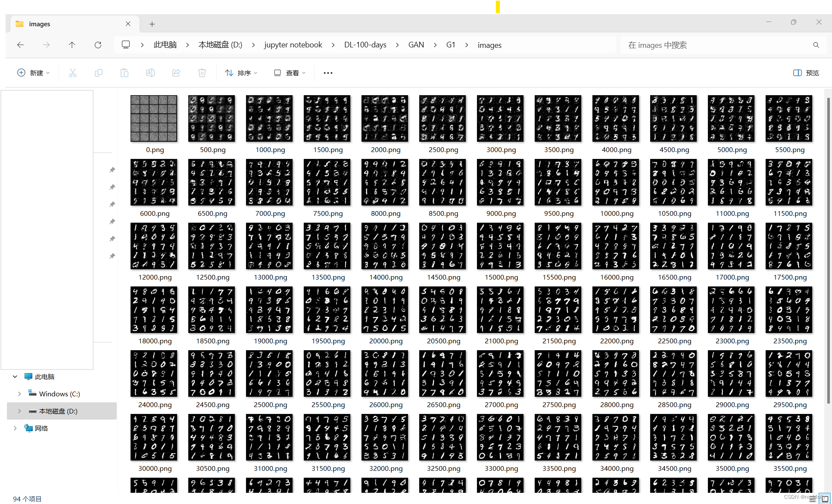Screen dimensions: 832x504
Task: Click jupyter notebook in breadcrumb
Action: 293,45
